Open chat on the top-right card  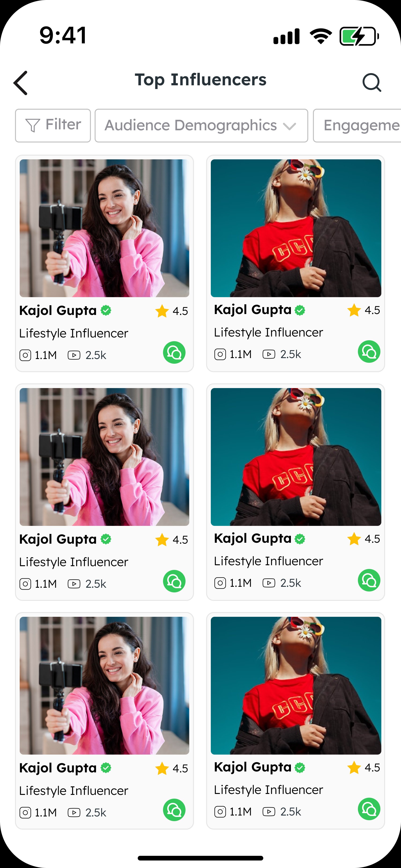[x=369, y=352]
